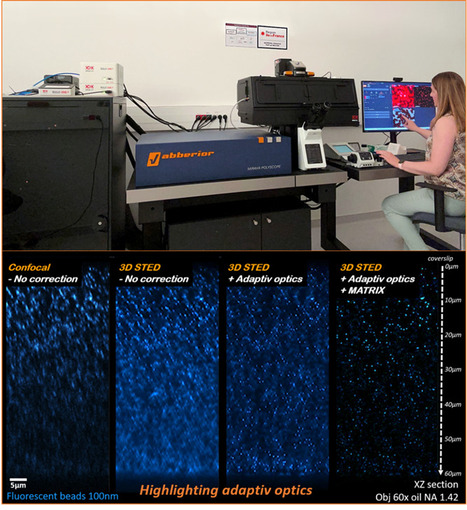This screenshot has width=467, height=510.
Task: Click '+ Adaptiv optics' in the third panel
Action: pyautogui.click(x=266, y=279)
